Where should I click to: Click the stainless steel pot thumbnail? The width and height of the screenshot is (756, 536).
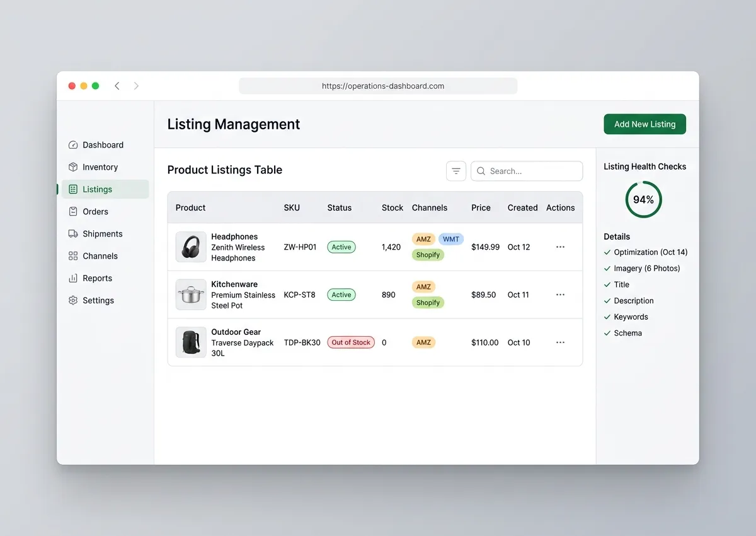pos(191,294)
